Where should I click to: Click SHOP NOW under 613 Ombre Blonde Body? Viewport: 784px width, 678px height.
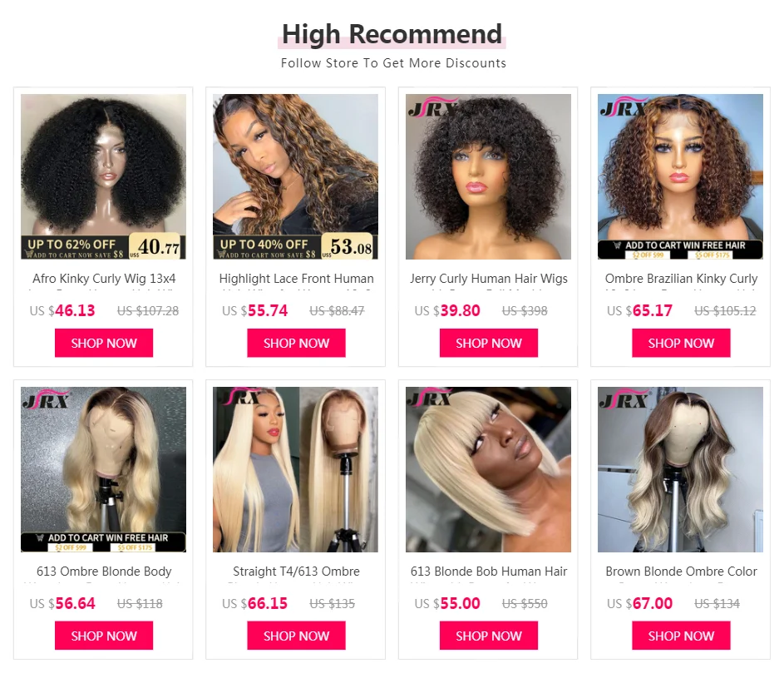(x=104, y=636)
